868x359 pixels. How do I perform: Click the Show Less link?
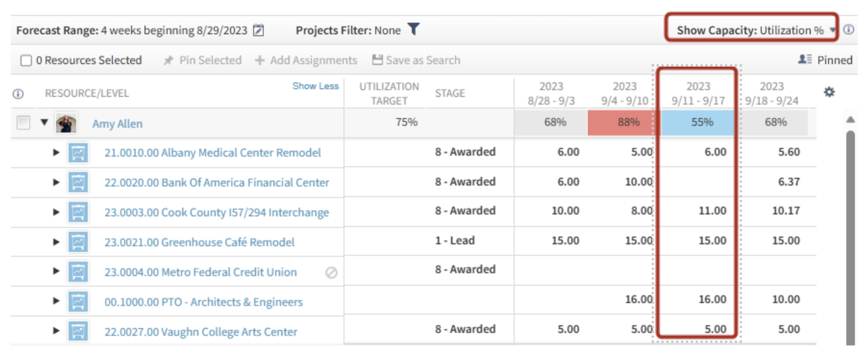315,86
